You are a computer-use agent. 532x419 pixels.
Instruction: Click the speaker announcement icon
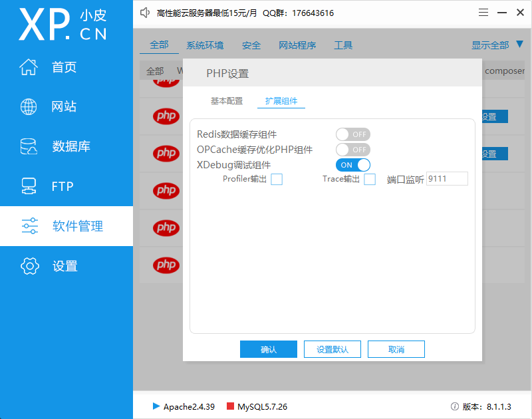[x=146, y=13]
